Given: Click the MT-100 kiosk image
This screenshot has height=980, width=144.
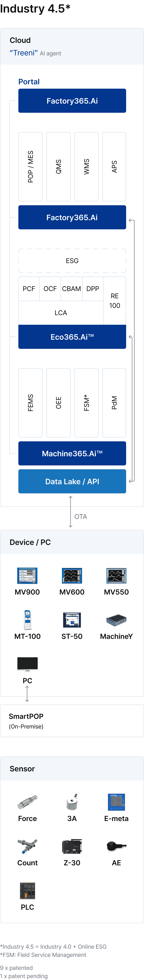Looking at the screenshot, I should [x=28, y=620].
